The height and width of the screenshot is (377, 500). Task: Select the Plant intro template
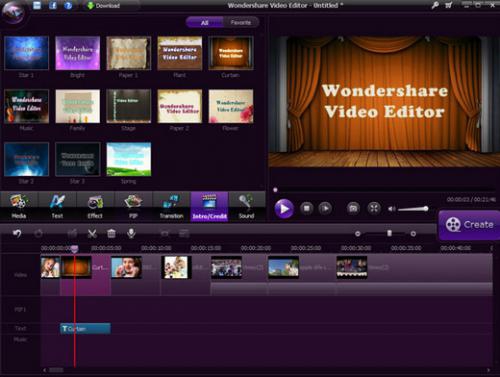(180, 53)
